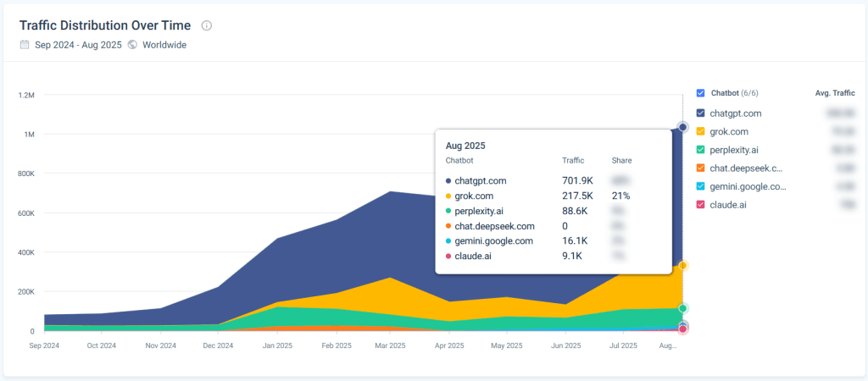This screenshot has height=381, width=868.
Task: Disable the perplexity.ai legend checkbox
Action: (700, 150)
